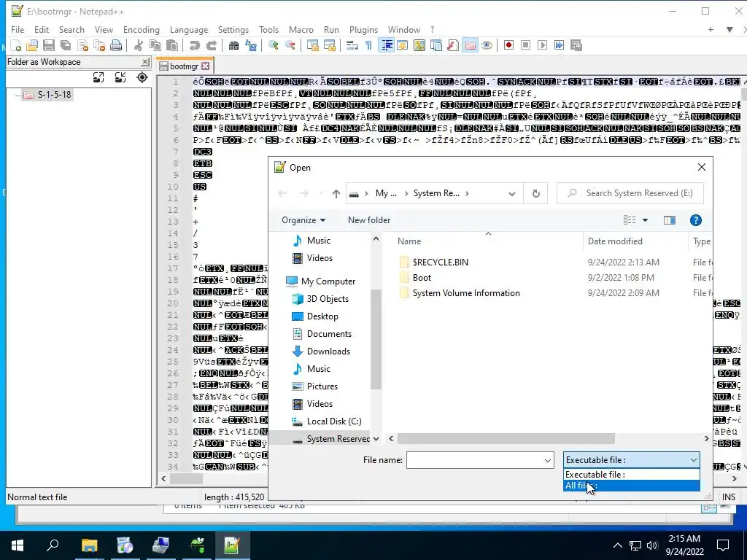Open help in the Open dialog
The height and width of the screenshot is (560, 747).
pos(695,220)
